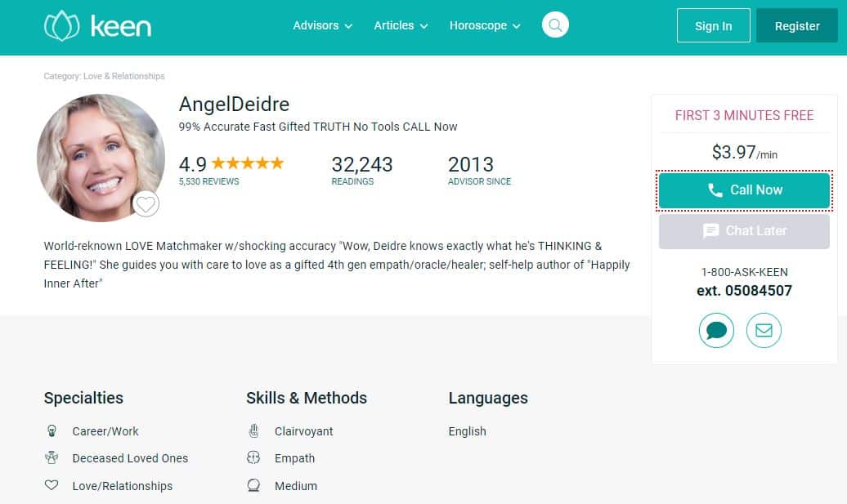Open the 5,530 Reviews link

(x=209, y=182)
